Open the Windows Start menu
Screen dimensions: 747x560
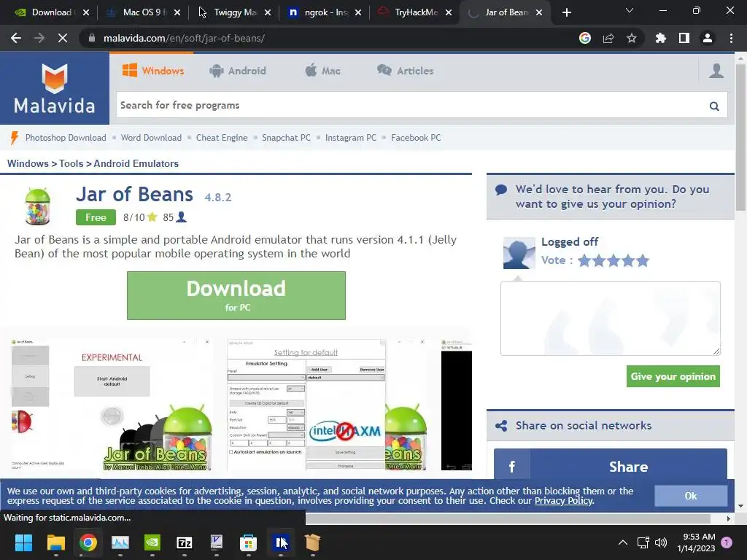[x=23, y=542]
